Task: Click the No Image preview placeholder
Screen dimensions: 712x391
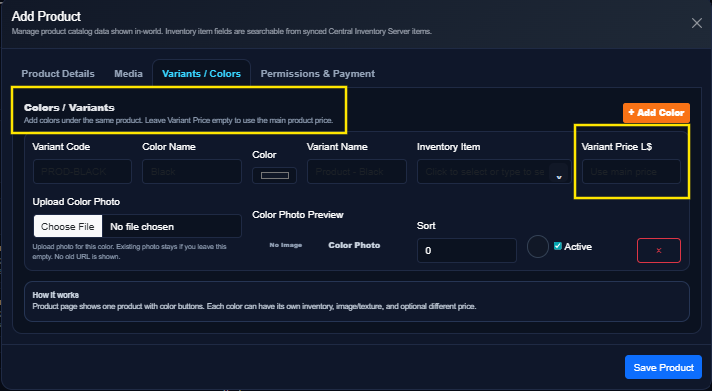Action: pos(286,245)
